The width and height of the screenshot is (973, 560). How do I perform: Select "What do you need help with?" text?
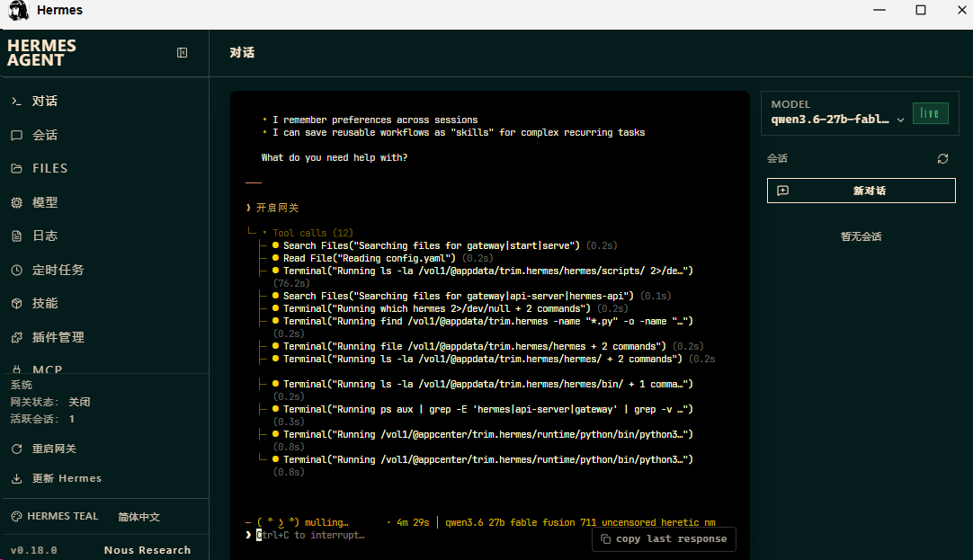(x=335, y=157)
